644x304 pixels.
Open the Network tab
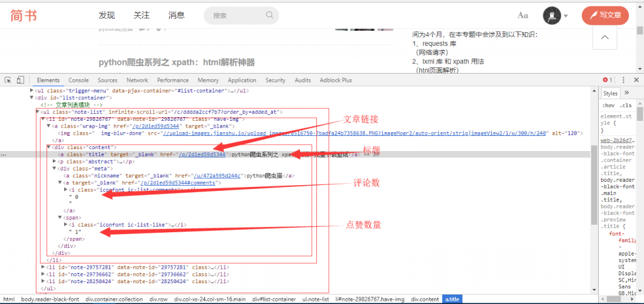coord(137,81)
